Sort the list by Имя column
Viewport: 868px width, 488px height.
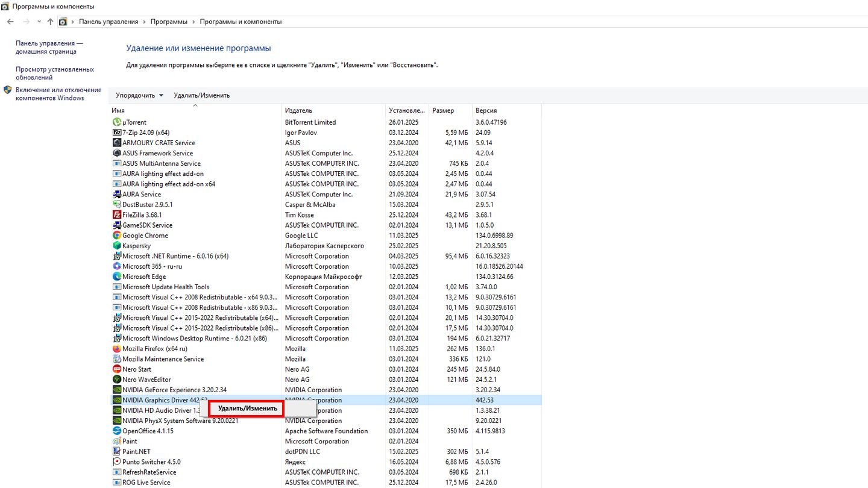pyautogui.click(x=195, y=110)
